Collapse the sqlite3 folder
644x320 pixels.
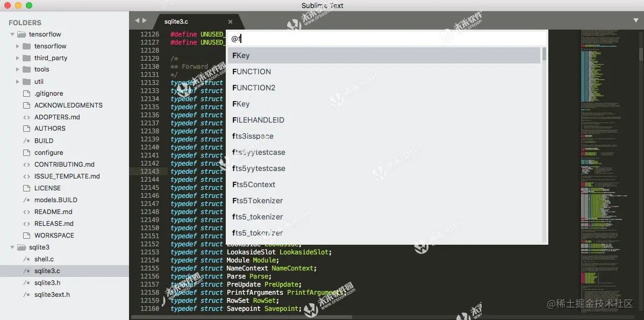pos(12,247)
